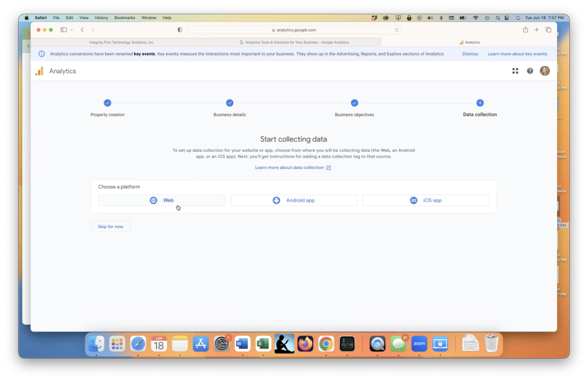The width and height of the screenshot is (588, 381).
Task: Open the Safari File menu
Action: (x=56, y=18)
